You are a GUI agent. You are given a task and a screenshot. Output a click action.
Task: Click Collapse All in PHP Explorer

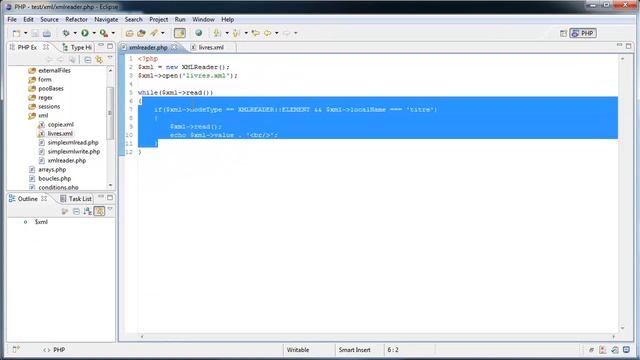click(87, 60)
